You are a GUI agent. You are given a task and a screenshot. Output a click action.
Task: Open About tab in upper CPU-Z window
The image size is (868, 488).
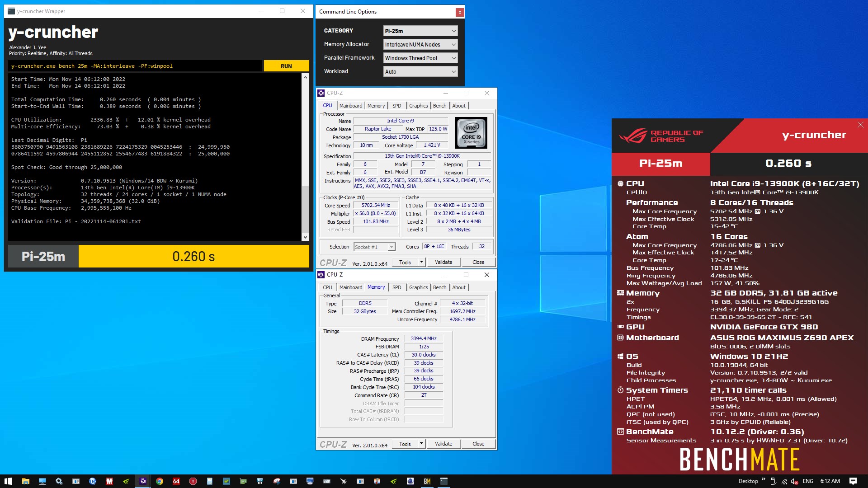coord(459,106)
